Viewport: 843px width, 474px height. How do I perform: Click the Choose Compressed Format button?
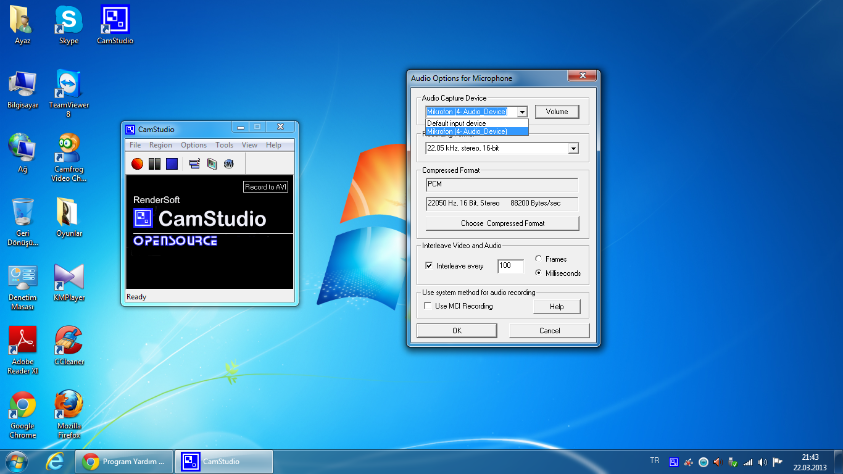point(502,223)
